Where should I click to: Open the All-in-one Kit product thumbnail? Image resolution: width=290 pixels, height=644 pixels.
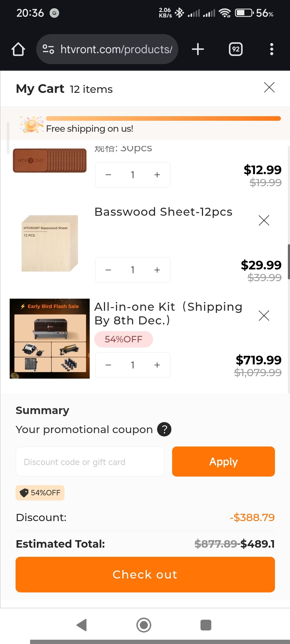click(50, 339)
